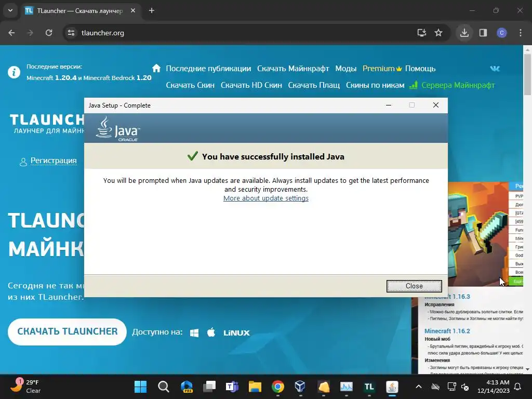
Task: Click the page vertical scrollbar thumb
Action: 527,74
